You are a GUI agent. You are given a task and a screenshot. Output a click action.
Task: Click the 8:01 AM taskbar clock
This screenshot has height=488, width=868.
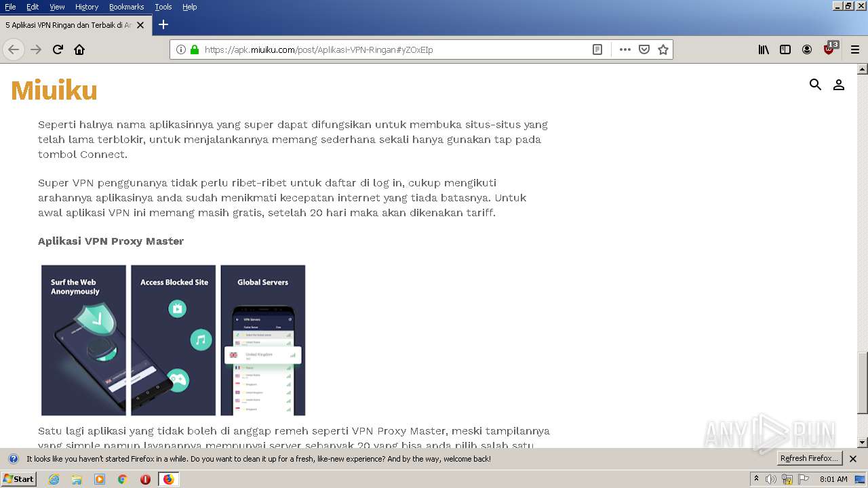point(833,479)
